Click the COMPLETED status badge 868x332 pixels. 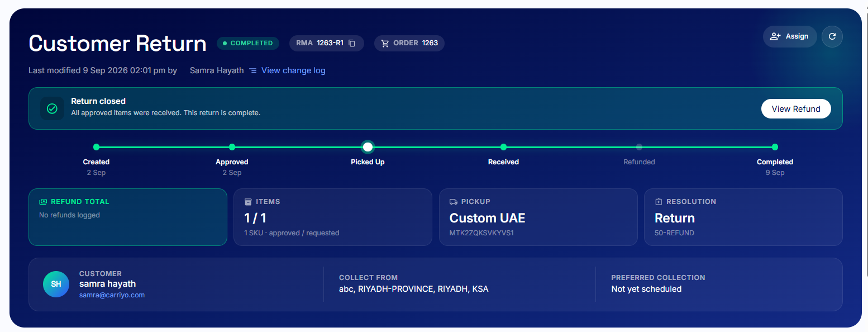[248, 43]
